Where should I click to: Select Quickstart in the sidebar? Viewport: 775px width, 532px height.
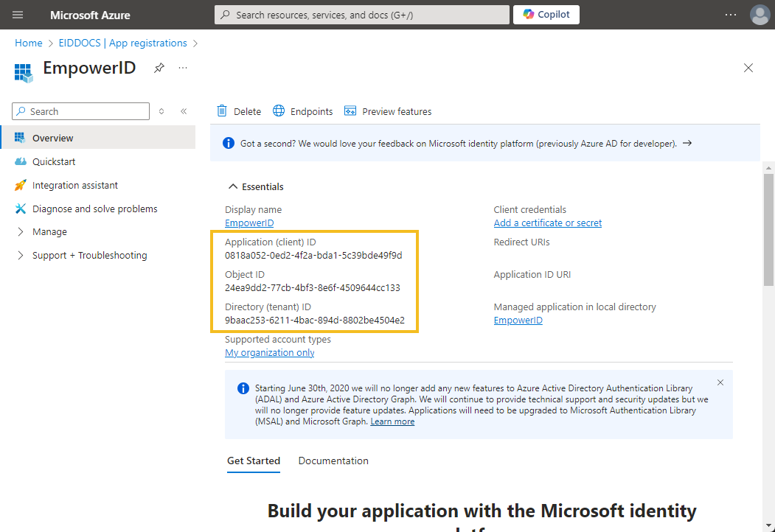pyautogui.click(x=54, y=161)
